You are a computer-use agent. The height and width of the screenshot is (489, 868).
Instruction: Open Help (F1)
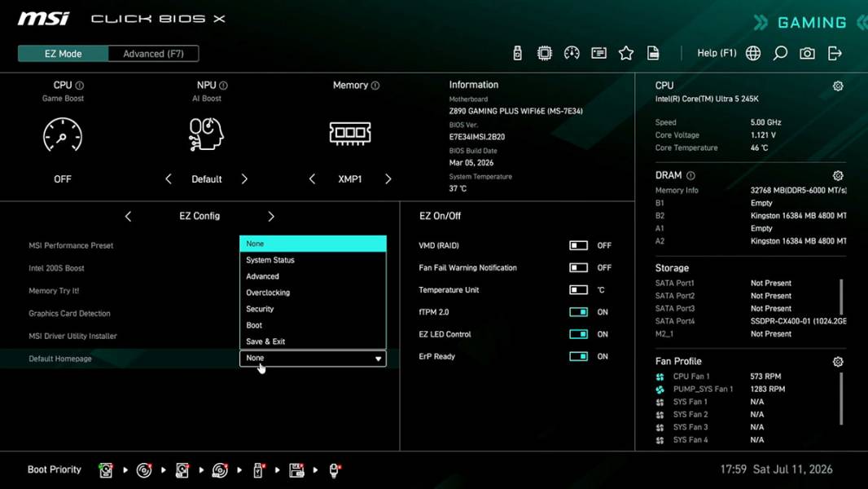pyautogui.click(x=717, y=53)
